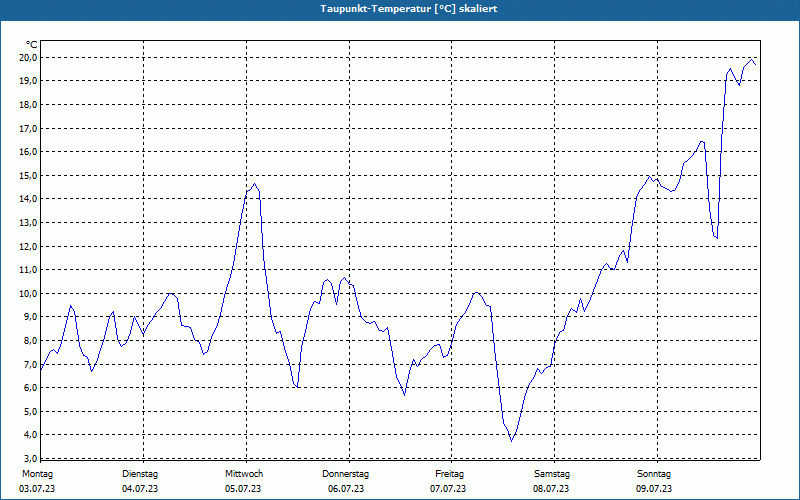Click the date 06.07.23
The height and width of the screenshot is (500, 800).
[346, 489]
